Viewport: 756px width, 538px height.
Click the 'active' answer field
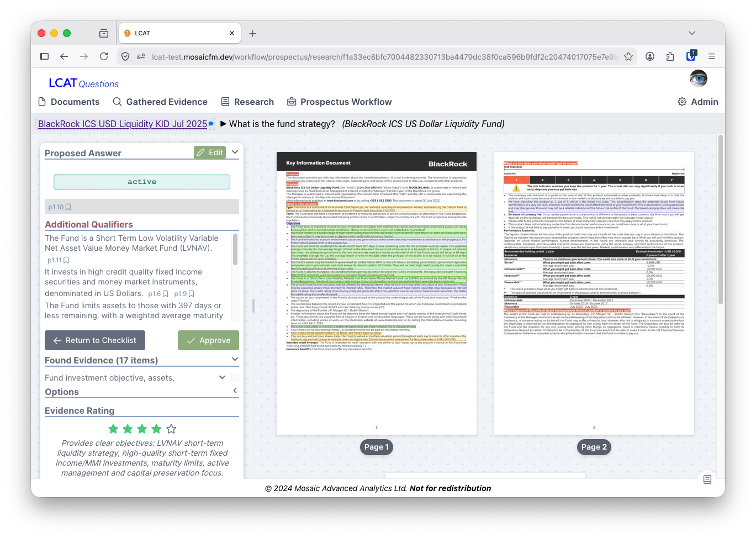(x=142, y=182)
